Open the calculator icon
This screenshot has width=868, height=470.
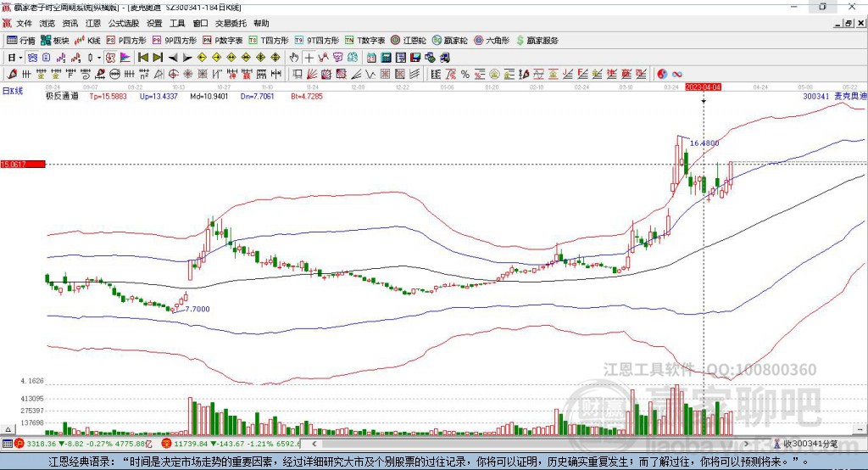click(x=386, y=58)
